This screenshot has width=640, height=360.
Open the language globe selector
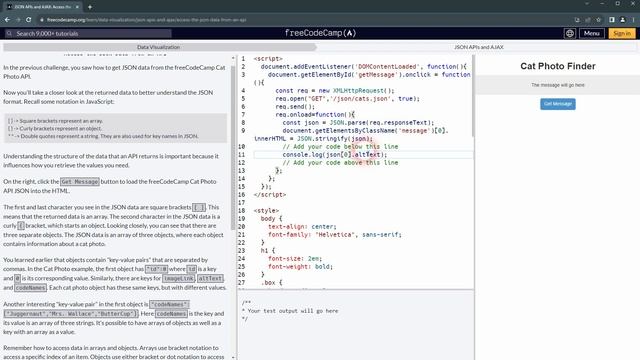[x=570, y=33]
